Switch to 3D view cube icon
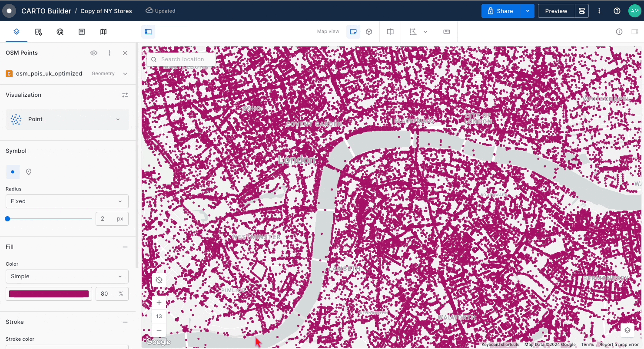The image size is (644, 349). click(369, 32)
